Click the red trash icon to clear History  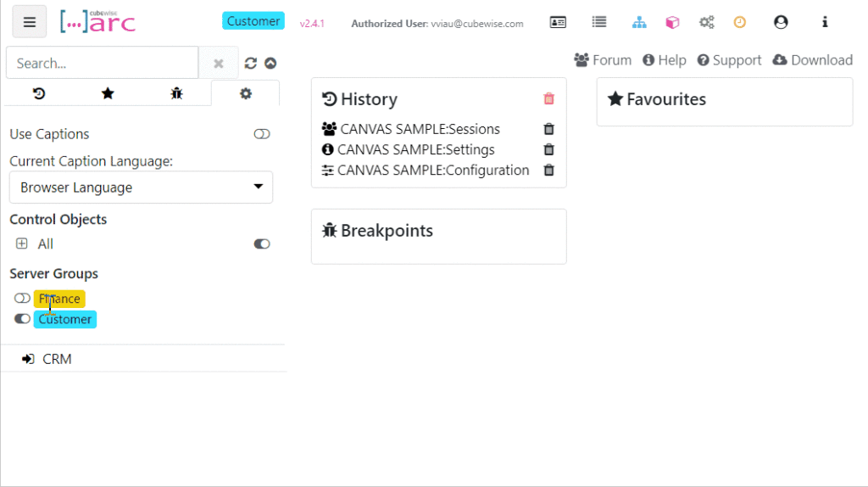pos(548,99)
